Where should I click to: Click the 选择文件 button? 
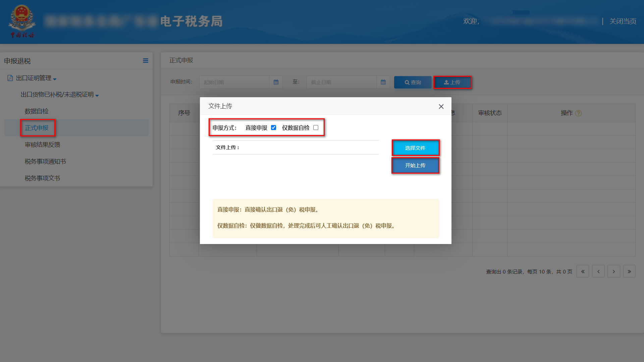(x=416, y=148)
